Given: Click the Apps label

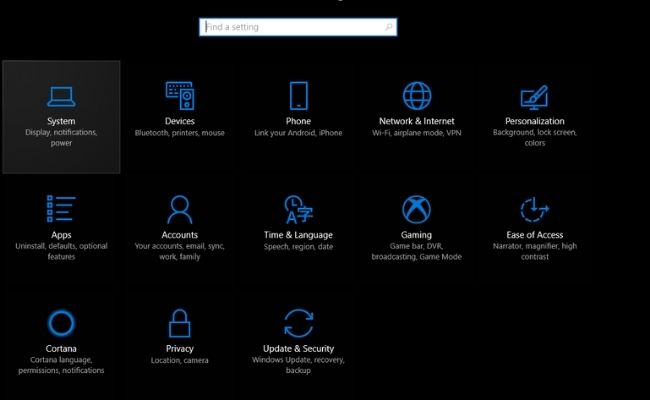Looking at the screenshot, I should 61,235.
